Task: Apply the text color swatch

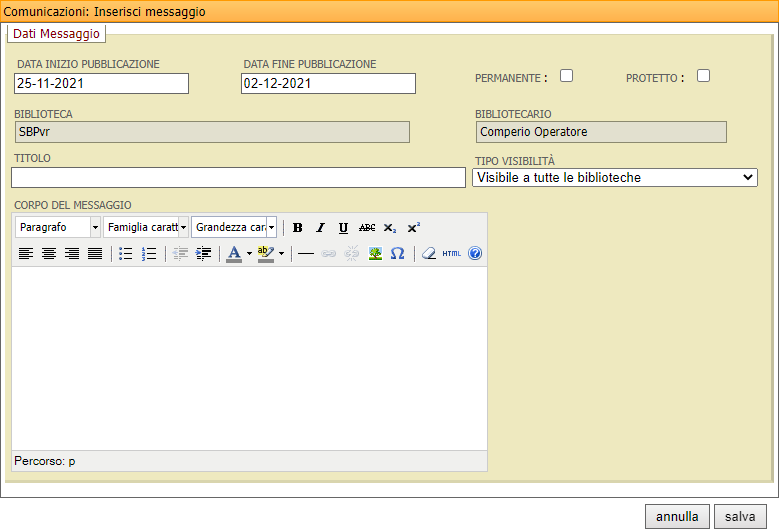Action: tap(234, 254)
